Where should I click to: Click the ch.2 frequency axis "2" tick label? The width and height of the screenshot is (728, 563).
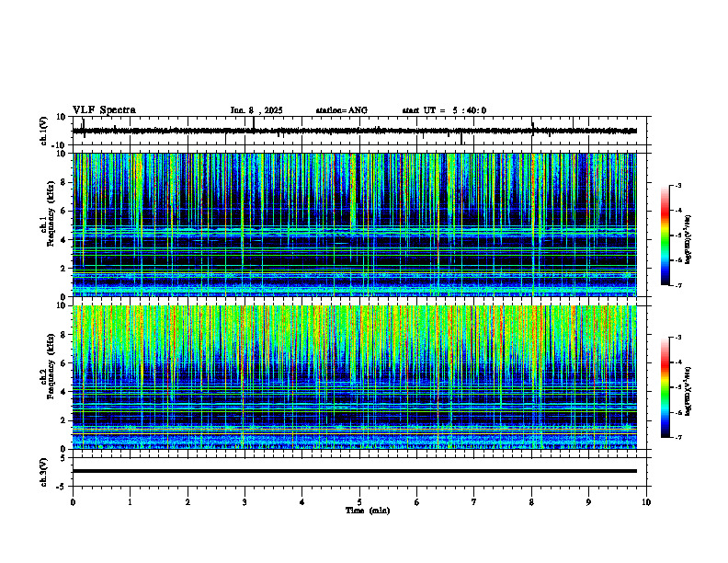pyautogui.click(x=64, y=420)
